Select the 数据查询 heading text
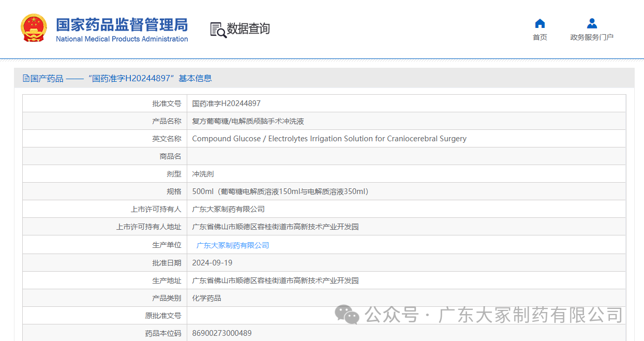This screenshot has height=341, width=644. coord(248,29)
